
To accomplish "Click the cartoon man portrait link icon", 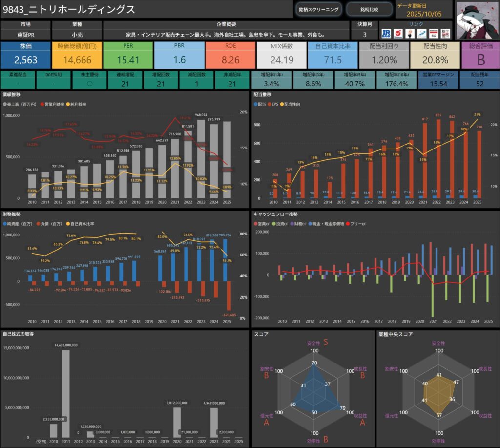I will click(410, 33).
